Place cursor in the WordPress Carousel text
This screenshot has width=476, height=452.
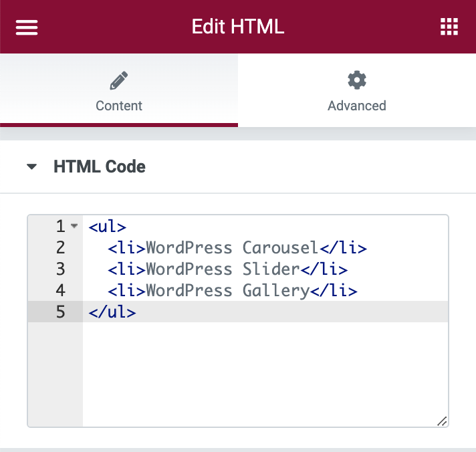pos(232,248)
